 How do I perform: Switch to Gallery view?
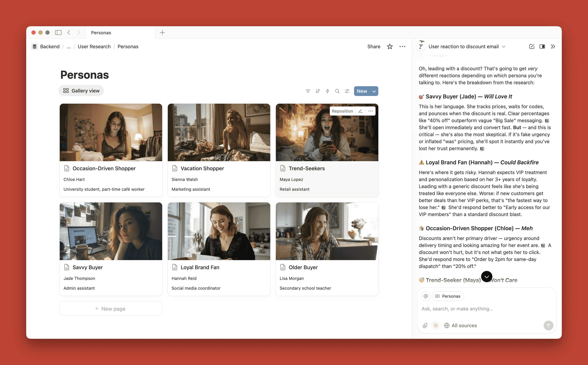click(x=81, y=91)
